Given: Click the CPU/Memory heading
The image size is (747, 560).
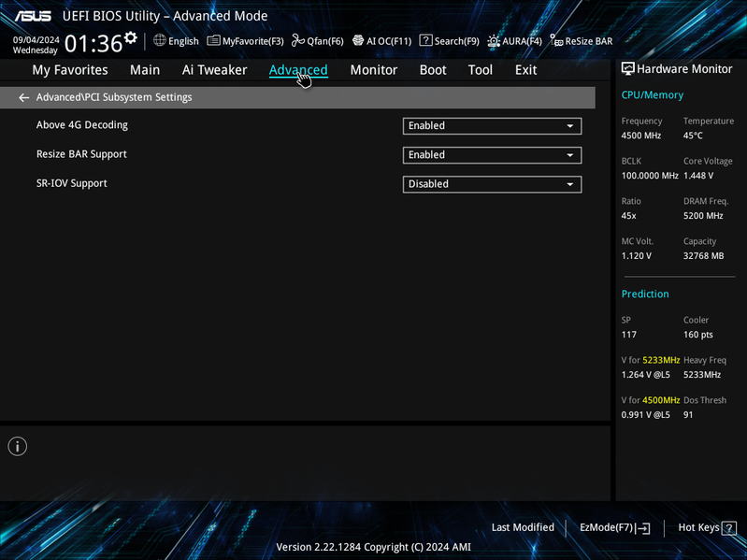Looking at the screenshot, I should pyautogui.click(x=653, y=95).
